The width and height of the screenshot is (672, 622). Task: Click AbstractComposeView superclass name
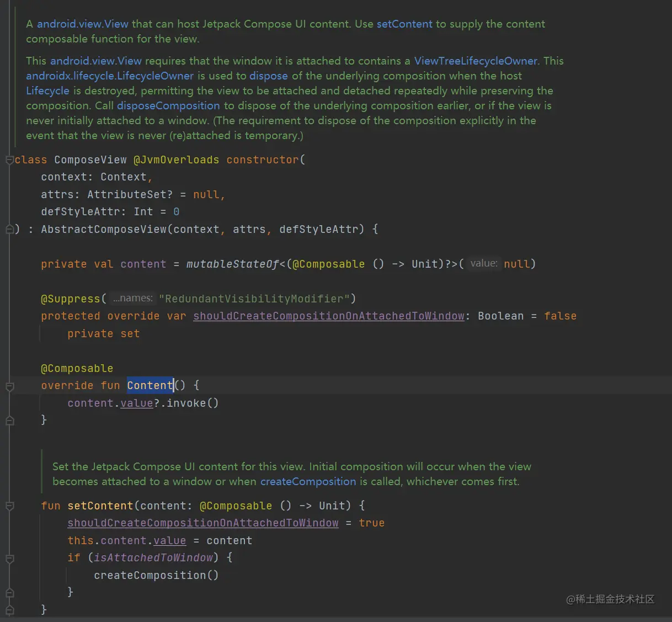[104, 229]
